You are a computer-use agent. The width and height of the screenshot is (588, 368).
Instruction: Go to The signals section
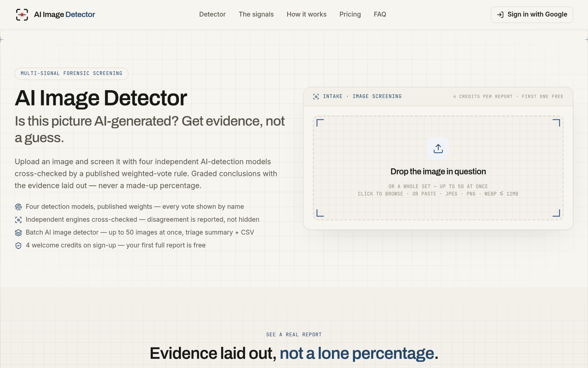pos(256,14)
